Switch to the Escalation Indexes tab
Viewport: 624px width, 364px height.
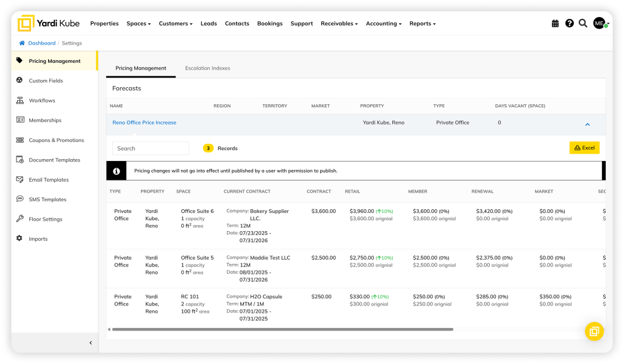[x=207, y=68]
